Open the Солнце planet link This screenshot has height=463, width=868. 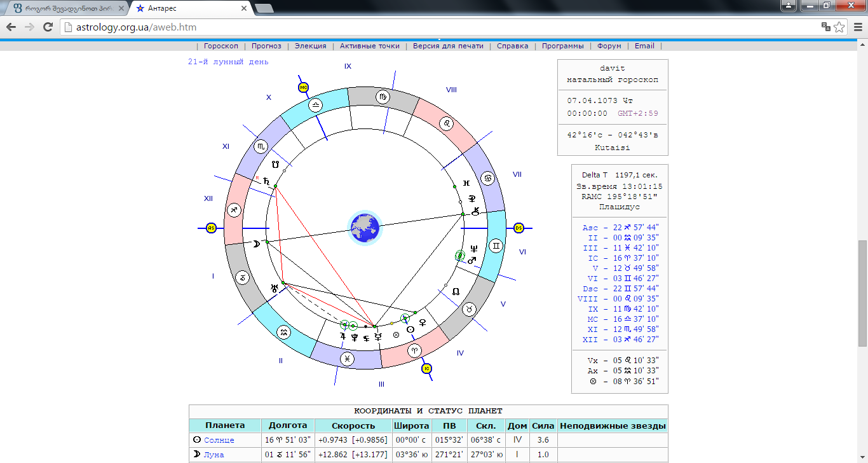pyautogui.click(x=219, y=440)
